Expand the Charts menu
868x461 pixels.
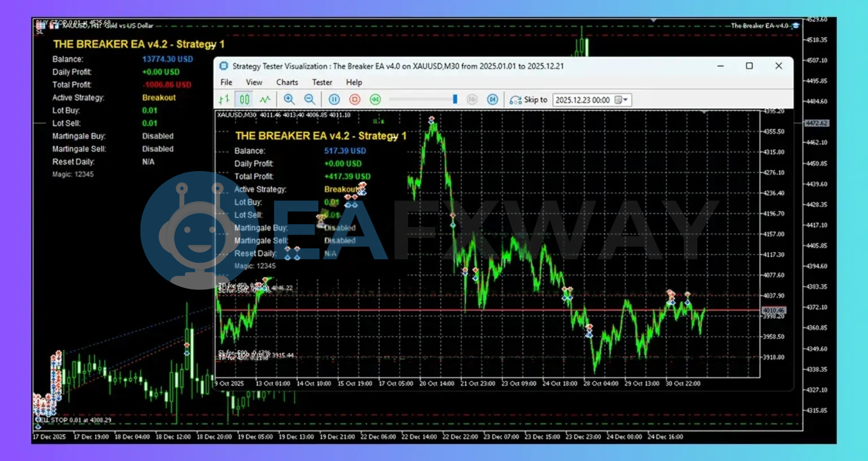(x=287, y=82)
